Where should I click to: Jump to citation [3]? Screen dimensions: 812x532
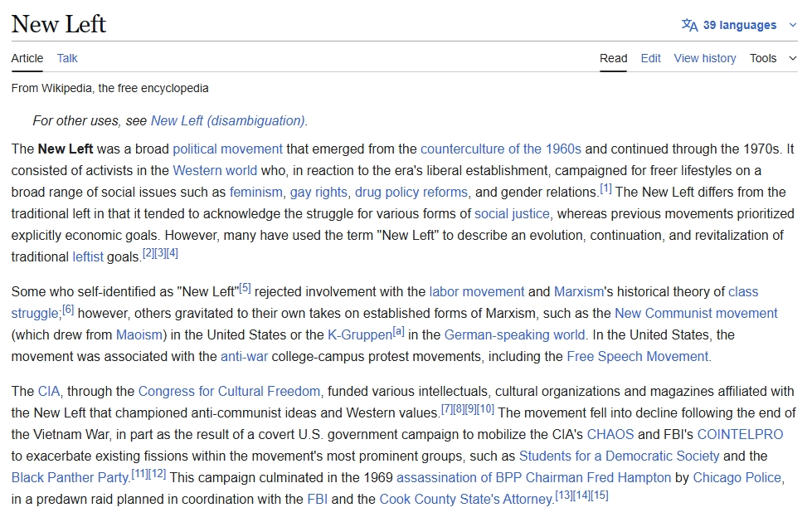(160, 253)
